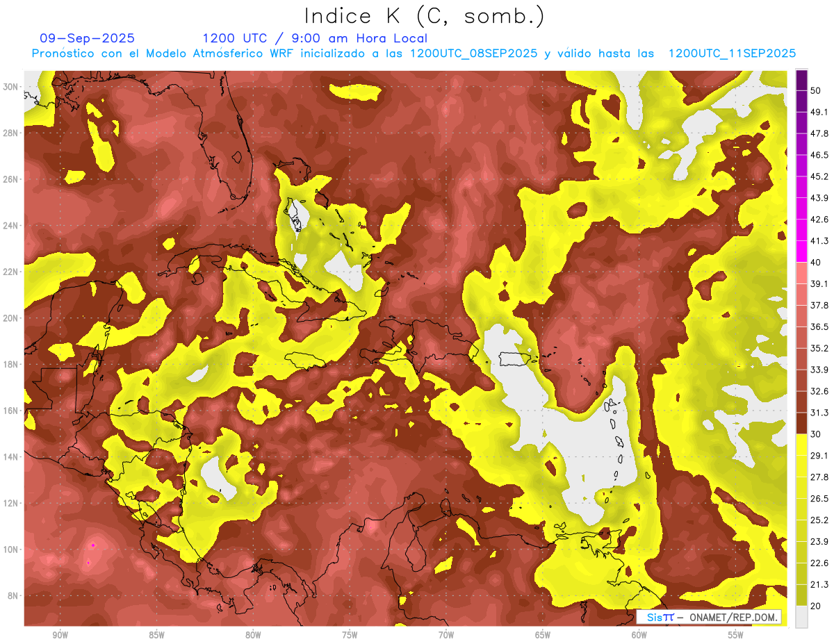Click the legend value "31.3"
834x644 pixels.
(819, 413)
